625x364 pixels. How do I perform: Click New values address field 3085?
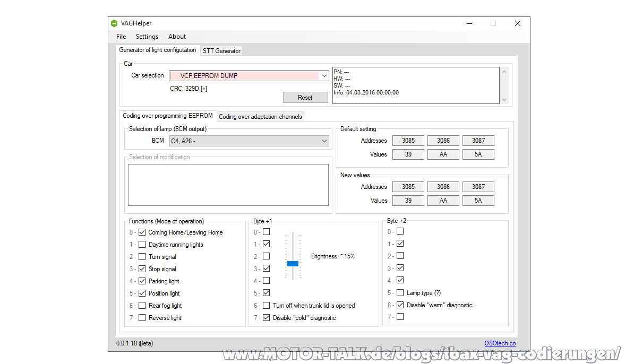(408, 187)
